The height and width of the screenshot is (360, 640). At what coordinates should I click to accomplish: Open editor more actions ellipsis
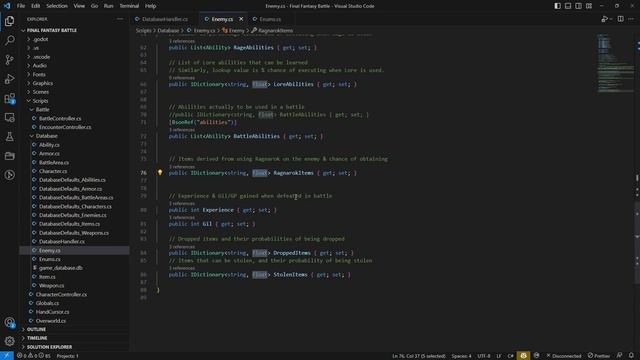(631, 19)
